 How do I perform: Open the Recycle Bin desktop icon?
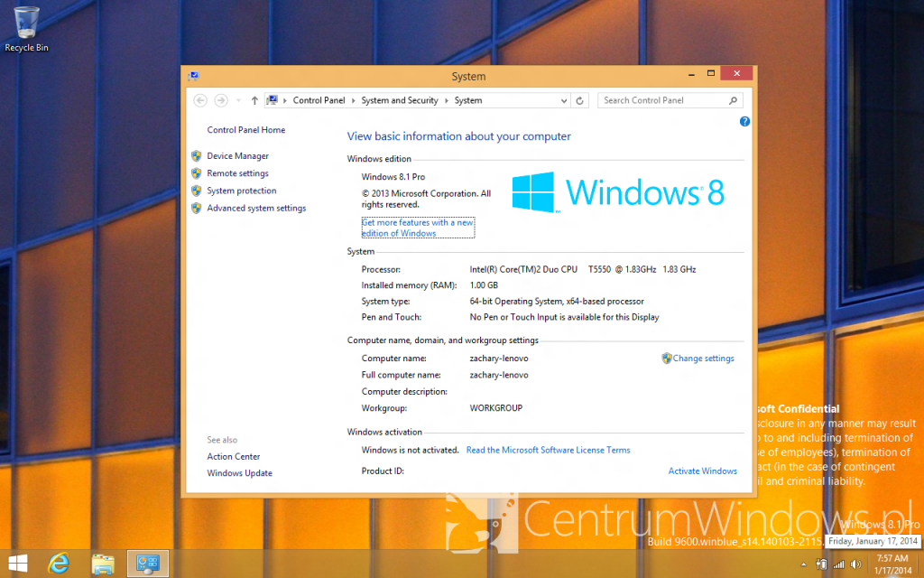tap(26, 30)
